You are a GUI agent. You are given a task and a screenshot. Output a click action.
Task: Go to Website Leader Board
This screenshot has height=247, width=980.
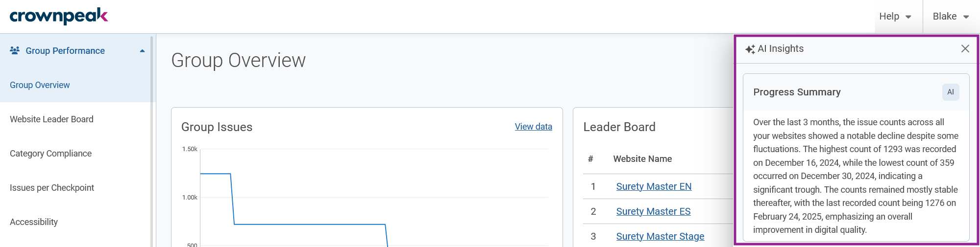[x=51, y=119]
